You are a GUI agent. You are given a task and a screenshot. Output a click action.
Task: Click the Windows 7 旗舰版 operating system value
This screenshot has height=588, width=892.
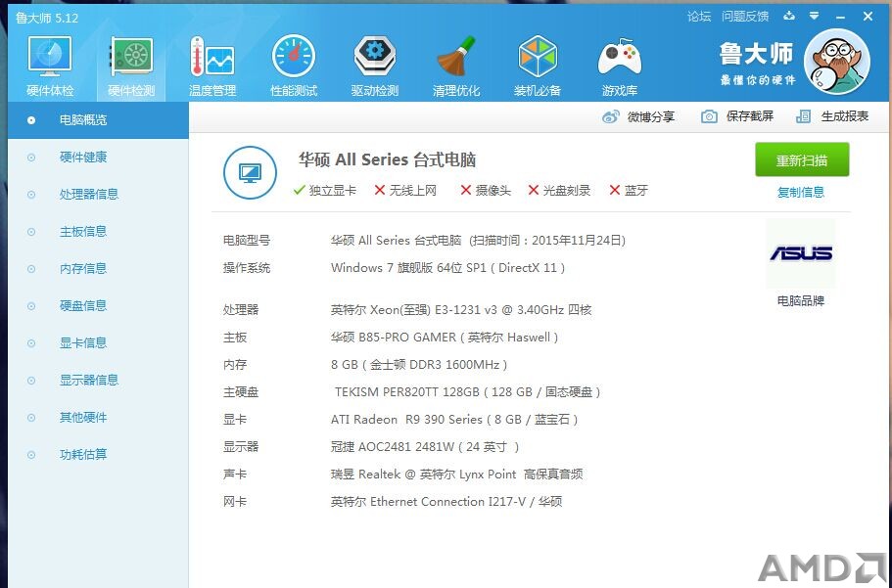coord(447,268)
